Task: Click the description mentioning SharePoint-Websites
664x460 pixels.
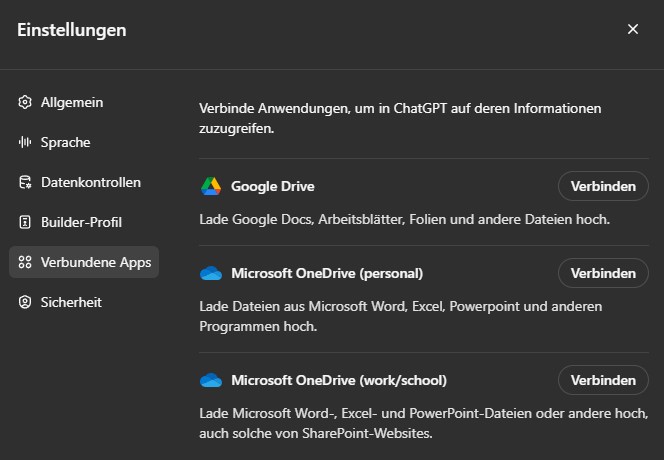Action: click(423, 423)
